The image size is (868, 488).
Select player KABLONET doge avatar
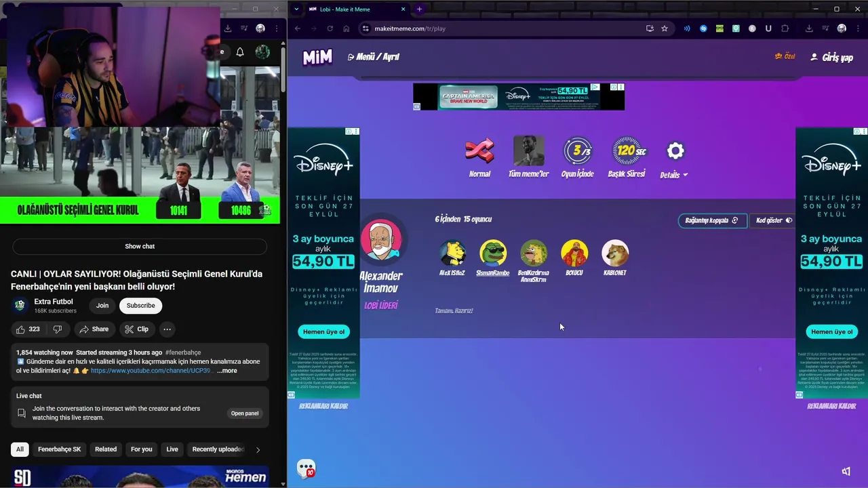click(x=615, y=253)
